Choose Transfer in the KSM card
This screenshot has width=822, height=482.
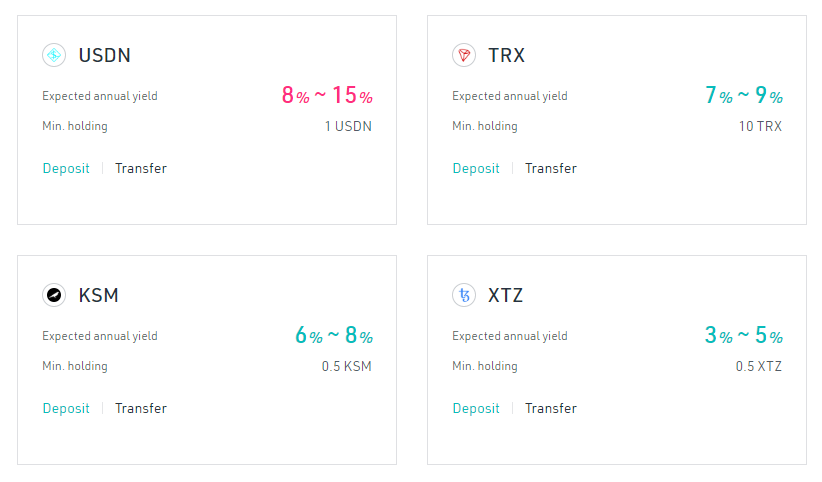[141, 408]
